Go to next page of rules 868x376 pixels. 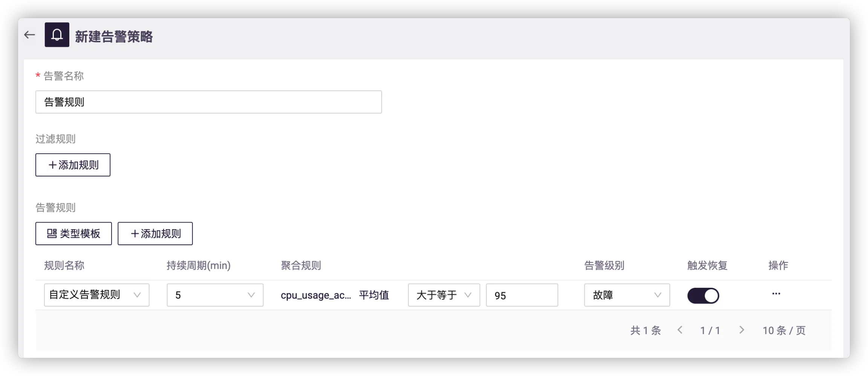click(x=741, y=330)
